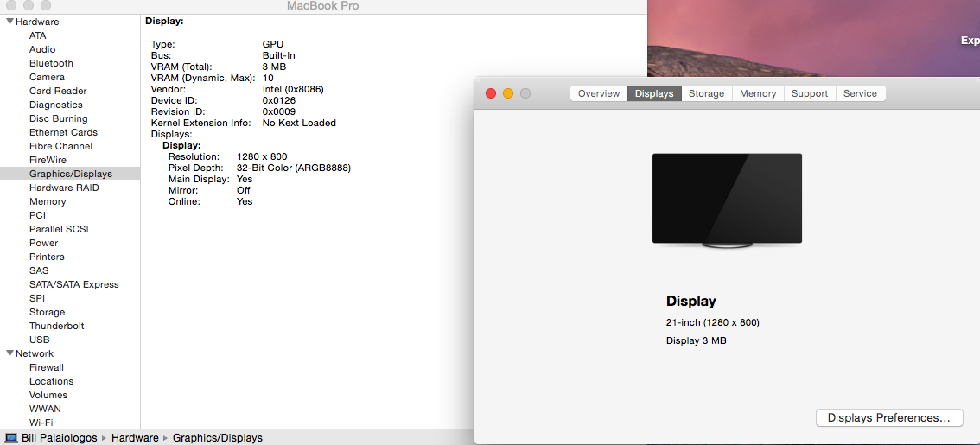Viewport: 980px width, 445px height.
Task: Open Card Reader information
Action: coord(58,91)
